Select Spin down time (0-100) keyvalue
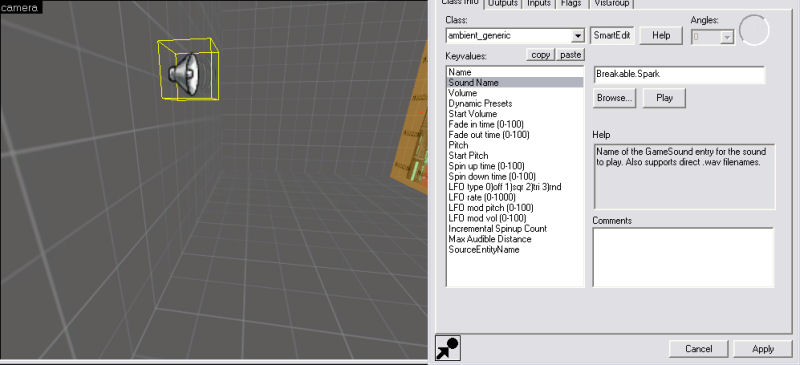This screenshot has height=365, width=800. (x=515, y=177)
